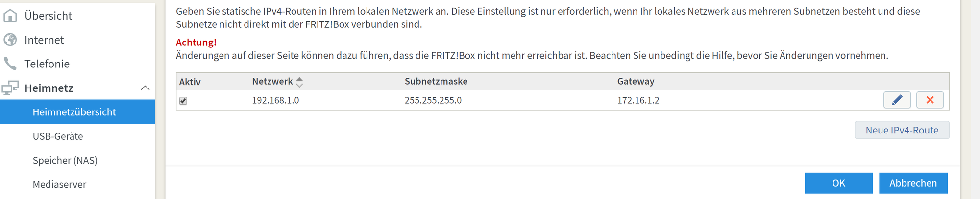
Task: Click the Heimnetz network devices icon
Action: pos(10,88)
